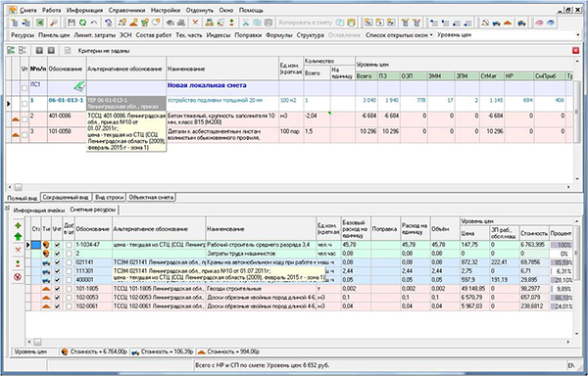The width and height of the screenshot is (588, 376).
Task: Check the Доб в цену box for resource 101-1805
Action: pos(69,289)
